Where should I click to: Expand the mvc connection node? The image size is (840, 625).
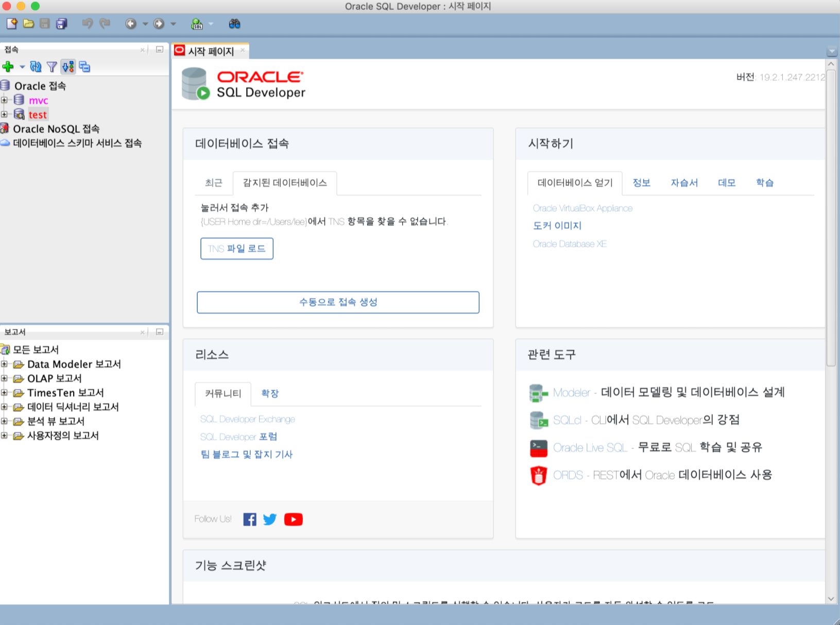pos(4,100)
